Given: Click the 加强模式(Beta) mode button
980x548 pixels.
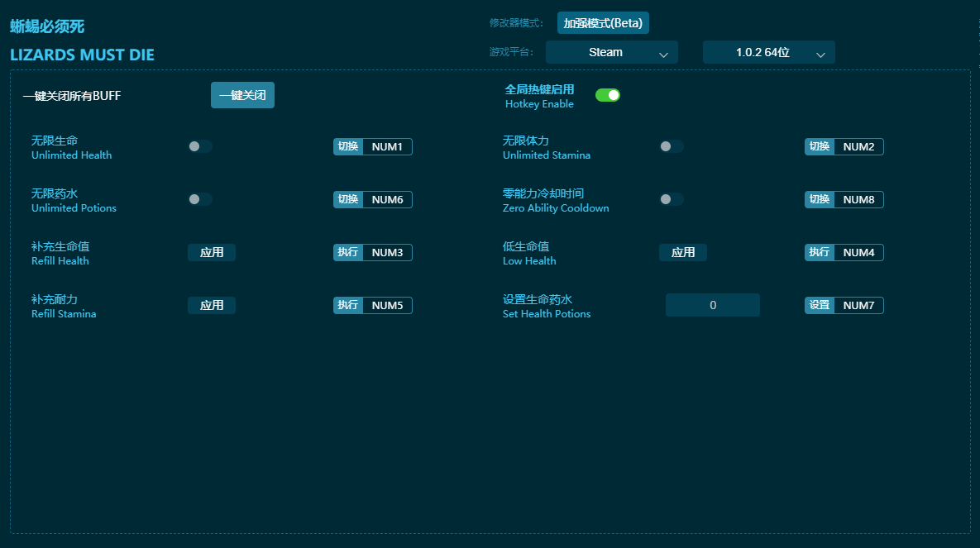Looking at the screenshot, I should [603, 23].
